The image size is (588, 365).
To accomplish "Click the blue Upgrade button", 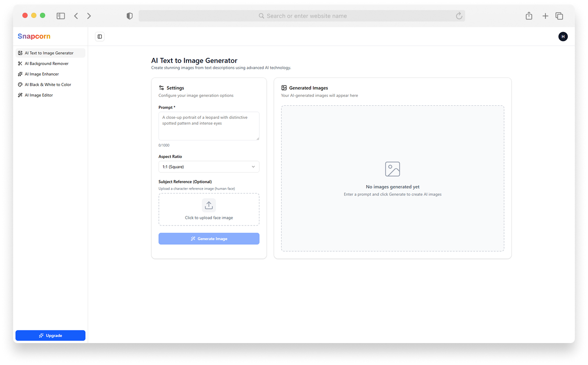I will click(50, 336).
